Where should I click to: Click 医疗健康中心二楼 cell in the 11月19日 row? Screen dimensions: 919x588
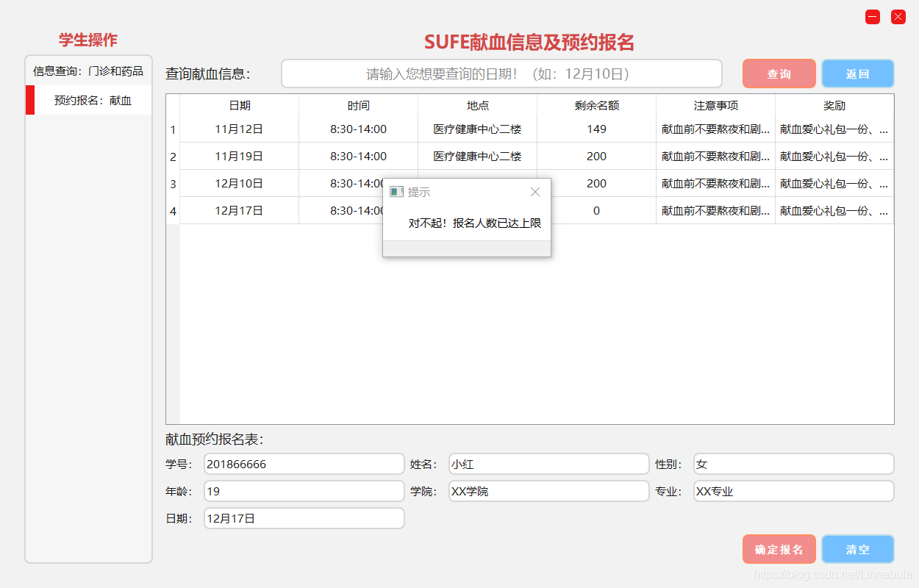(x=478, y=157)
